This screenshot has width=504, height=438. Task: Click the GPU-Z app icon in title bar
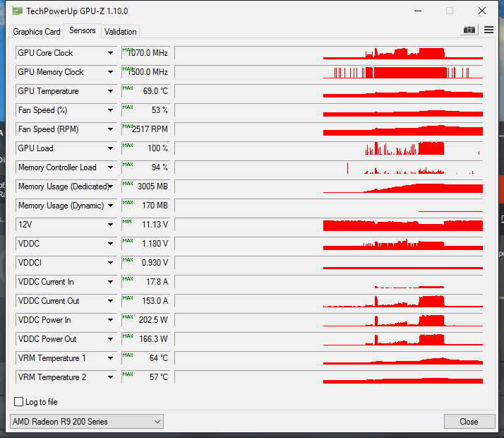17,11
